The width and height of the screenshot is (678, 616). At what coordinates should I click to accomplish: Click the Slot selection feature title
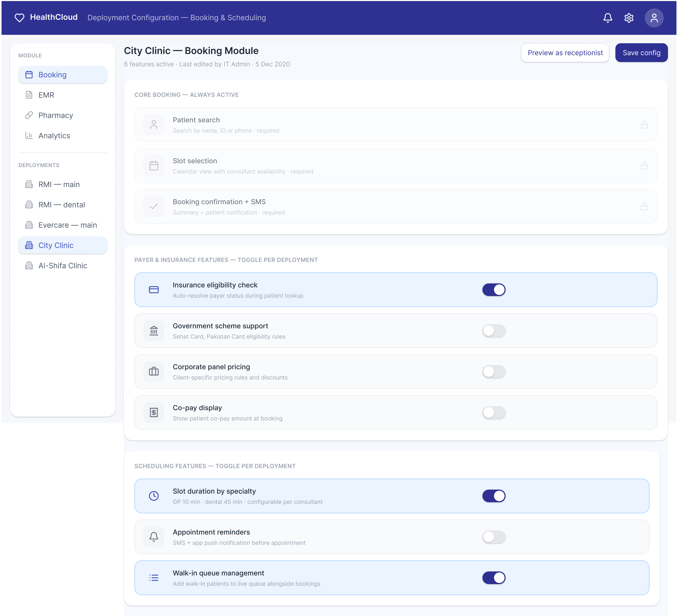[x=195, y=161]
